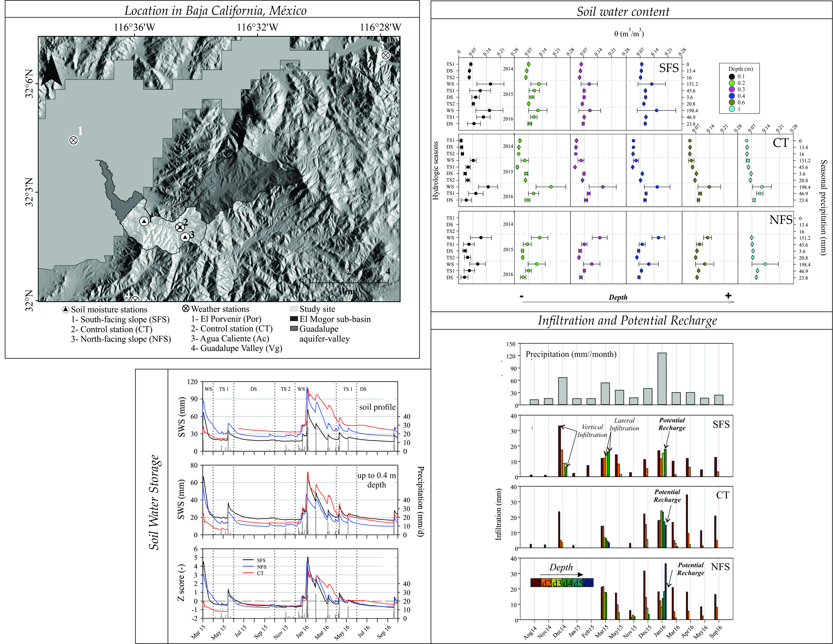Image resolution: width=833 pixels, height=644 pixels.
Task: Select weather station 1 marker El Porvenir
Action: pos(74,140)
